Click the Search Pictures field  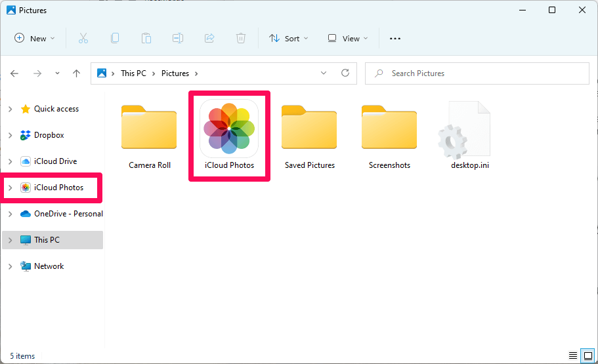(477, 73)
